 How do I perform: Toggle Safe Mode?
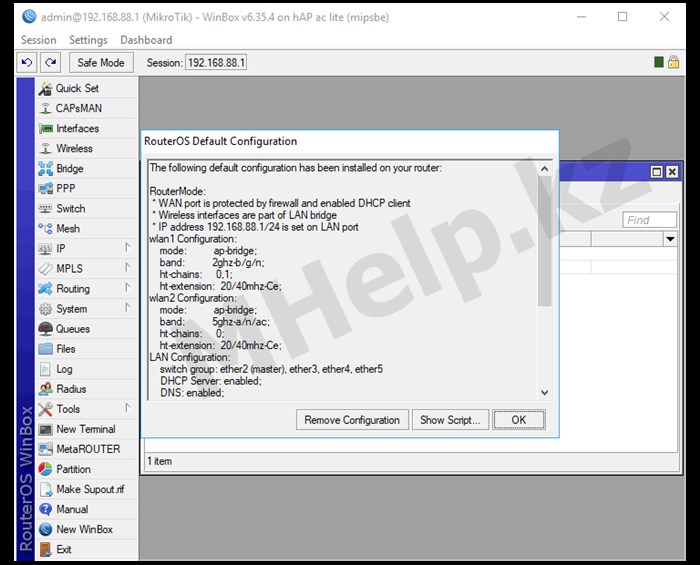(x=101, y=62)
